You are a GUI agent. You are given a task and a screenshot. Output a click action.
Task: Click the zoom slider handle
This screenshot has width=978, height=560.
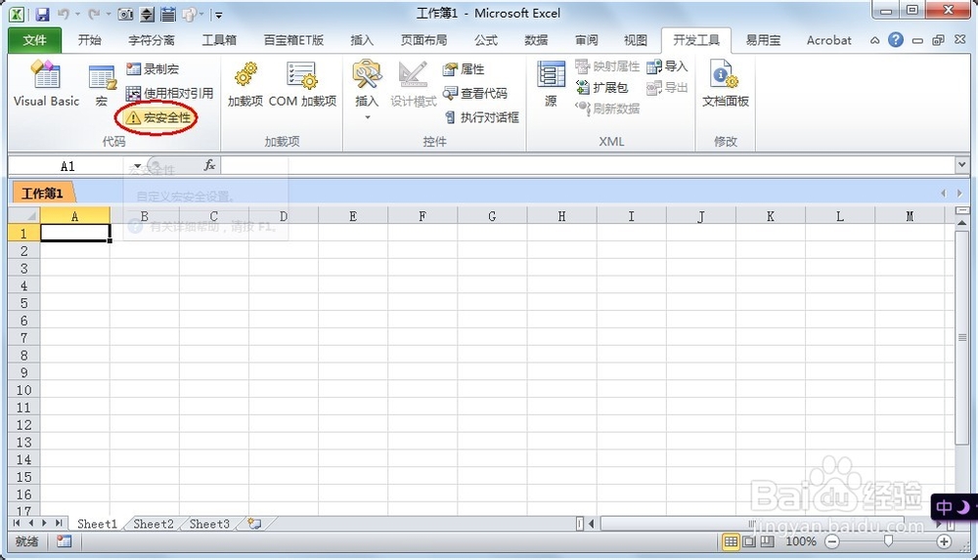888,541
